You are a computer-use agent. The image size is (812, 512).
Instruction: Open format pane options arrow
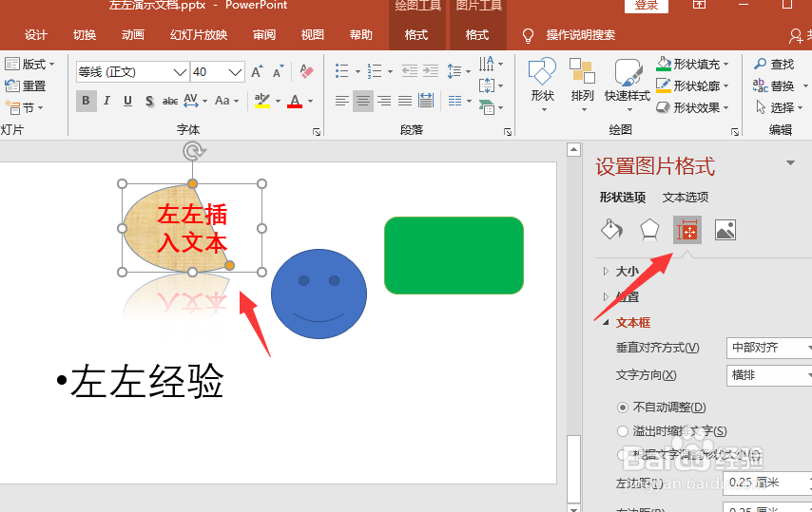pos(790,163)
